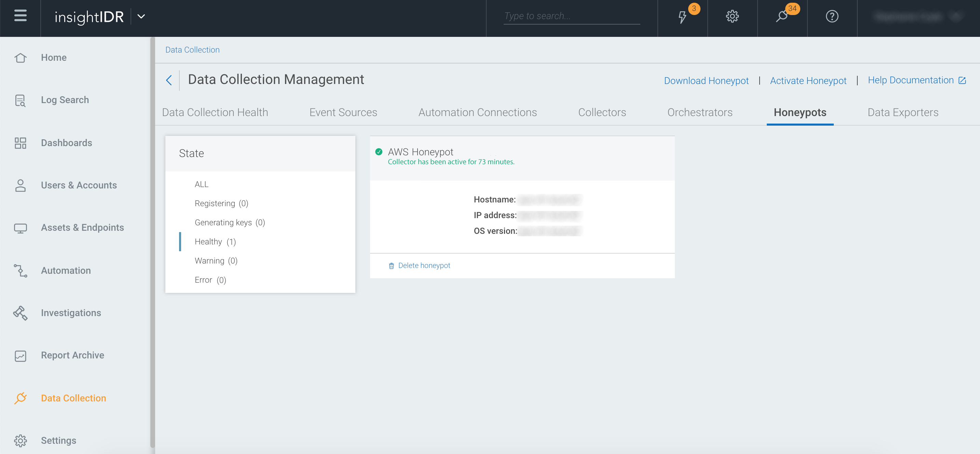
Task: Click the Investigations gavel icon
Action: click(x=20, y=313)
